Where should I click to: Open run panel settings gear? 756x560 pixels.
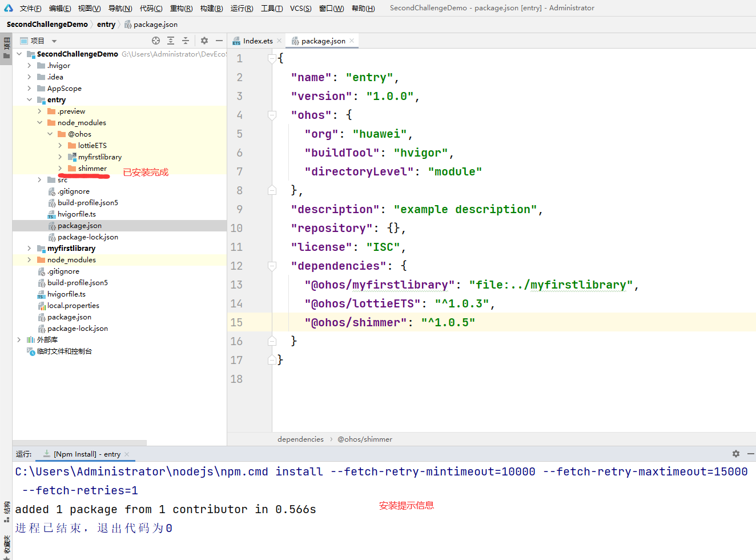[736, 454]
